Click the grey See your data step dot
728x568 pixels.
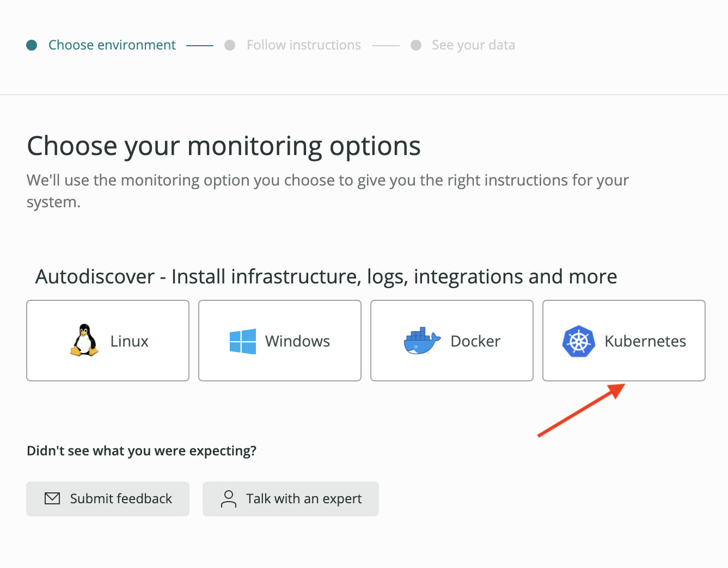pyautogui.click(x=416, y=45)
